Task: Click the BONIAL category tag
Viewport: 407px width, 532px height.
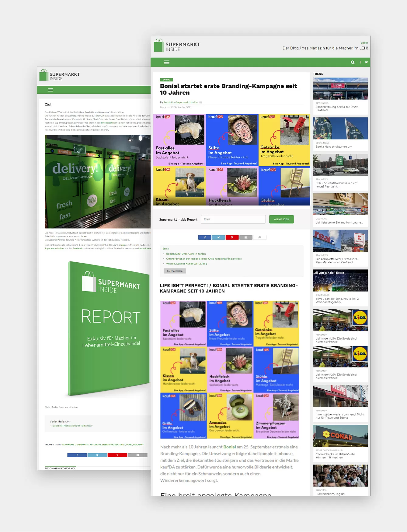Action: click(x=166, y=80)
